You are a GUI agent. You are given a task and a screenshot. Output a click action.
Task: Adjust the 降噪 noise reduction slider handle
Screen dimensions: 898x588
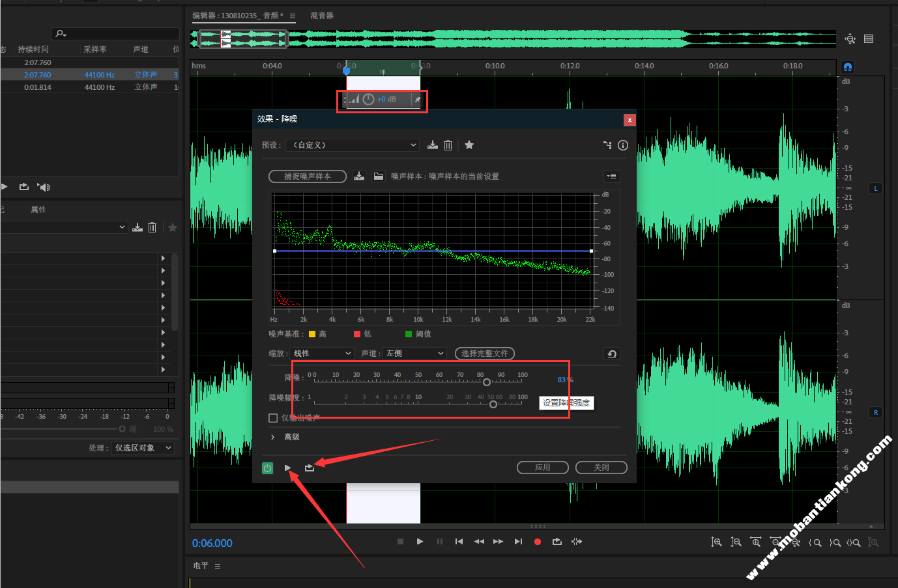487,382
